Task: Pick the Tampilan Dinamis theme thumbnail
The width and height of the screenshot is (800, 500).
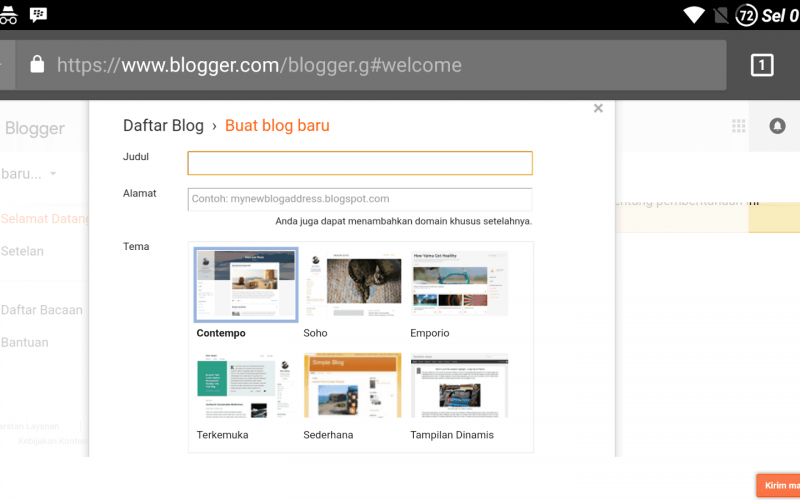Action: [x=460, y=385]
